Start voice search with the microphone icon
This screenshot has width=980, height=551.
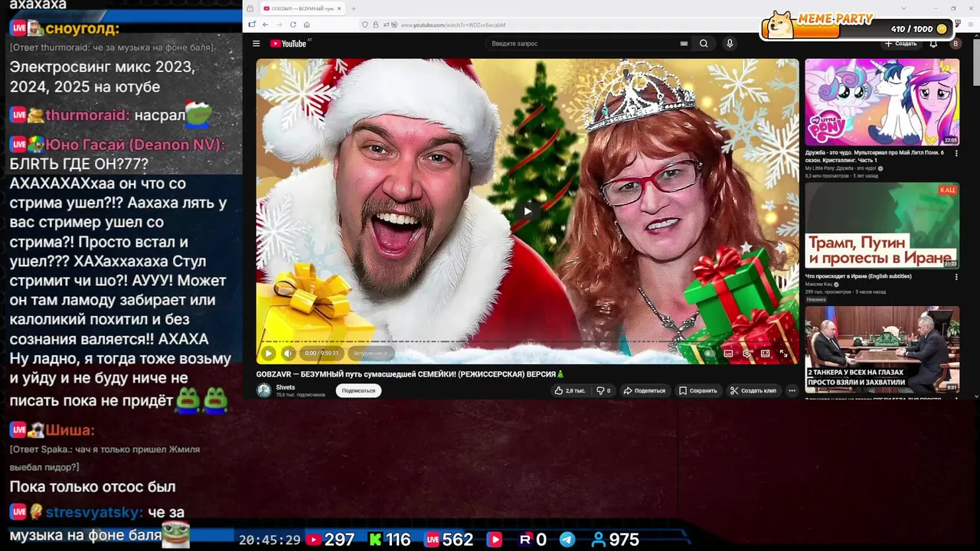point(730,44)
